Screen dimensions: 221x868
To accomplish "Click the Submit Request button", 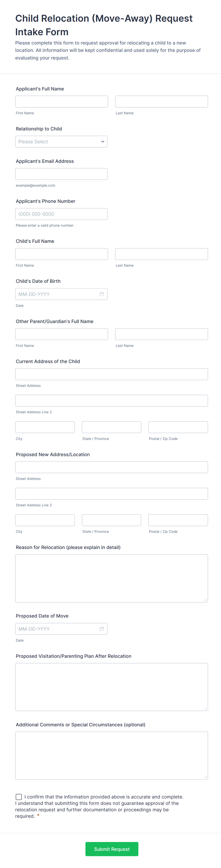I will coord(112,849).
